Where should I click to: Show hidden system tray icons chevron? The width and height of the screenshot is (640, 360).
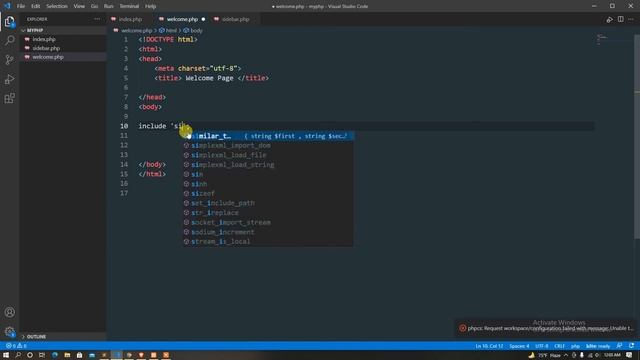[x=566, y=355]
